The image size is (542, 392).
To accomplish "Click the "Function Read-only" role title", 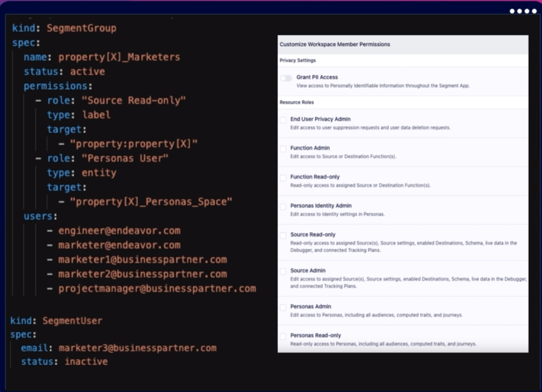I will point(315,177).
